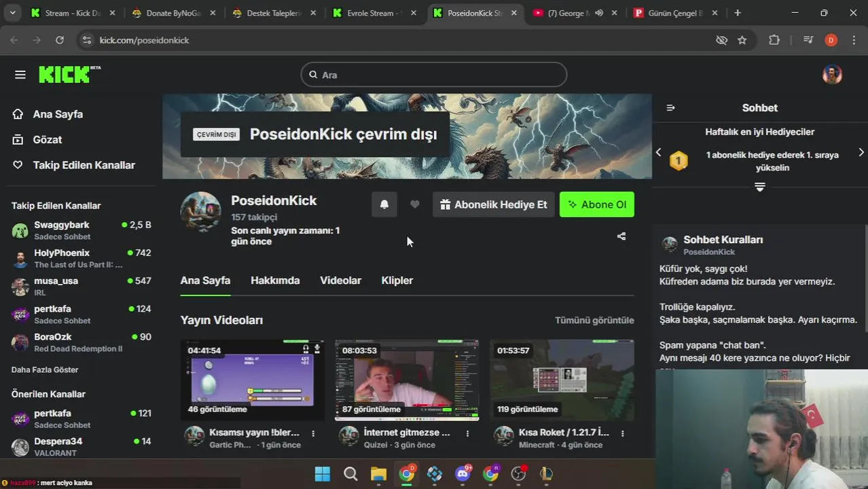Open media control button in toolbar
Image resolution: width=868 pixels, height=489 pixels.
(x=808, y=40)
